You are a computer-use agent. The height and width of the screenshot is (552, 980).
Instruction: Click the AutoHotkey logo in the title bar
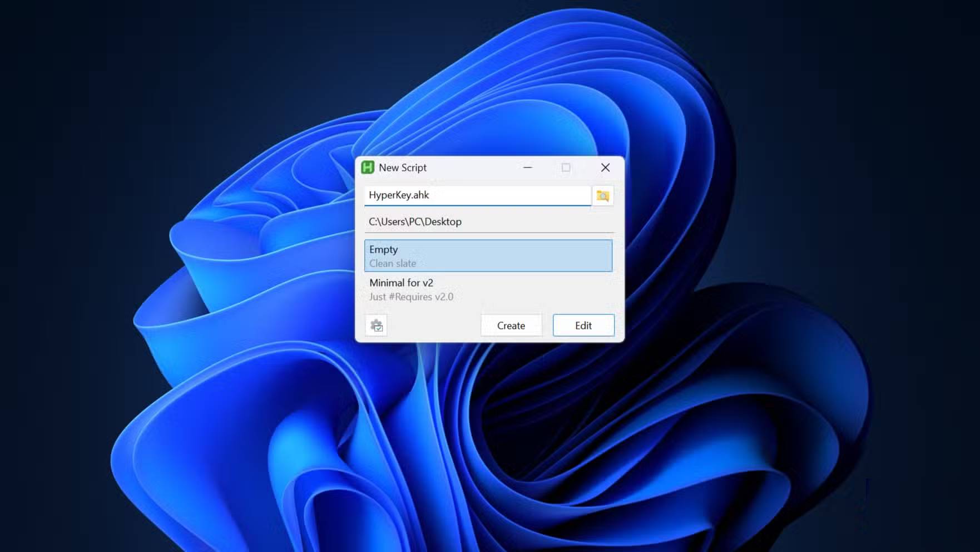tap(368, 167)
